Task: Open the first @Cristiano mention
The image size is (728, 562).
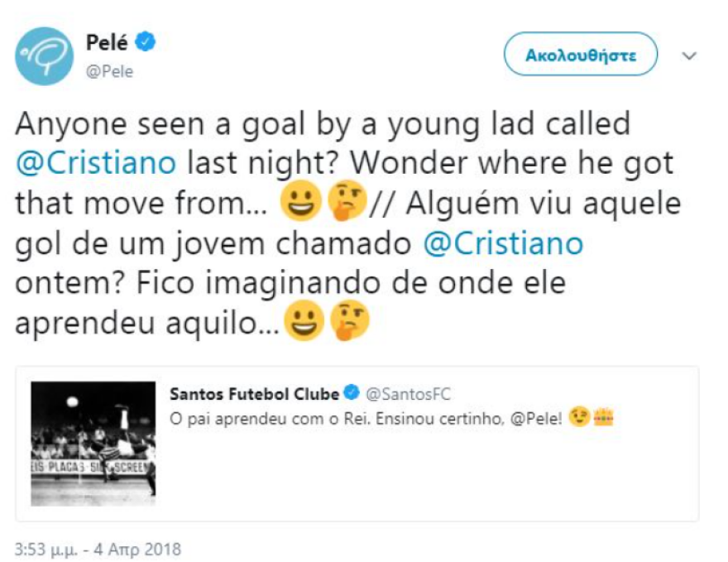Action: pyautogui.click(x=96, y=163)
